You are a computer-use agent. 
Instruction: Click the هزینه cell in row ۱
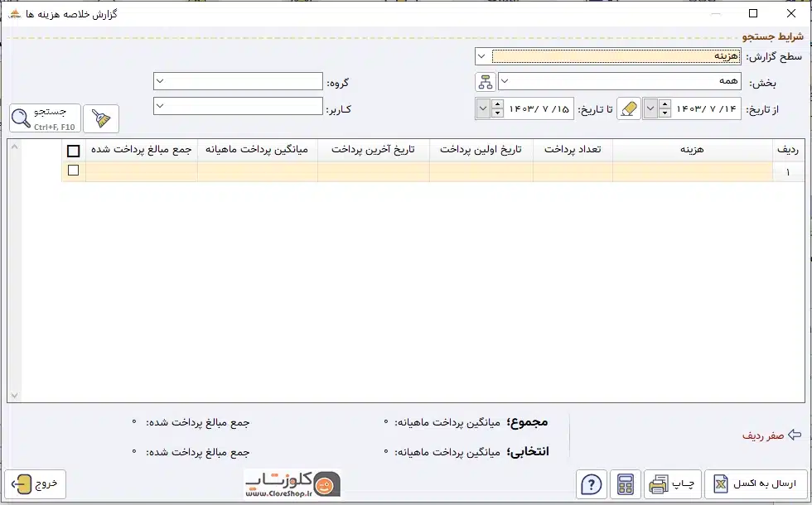693,172
